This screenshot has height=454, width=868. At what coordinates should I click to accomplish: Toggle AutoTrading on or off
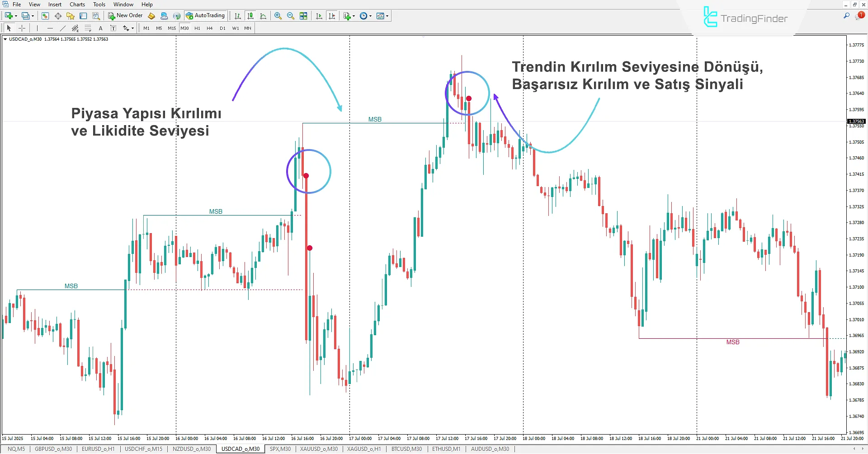click(x=206, y=15)
